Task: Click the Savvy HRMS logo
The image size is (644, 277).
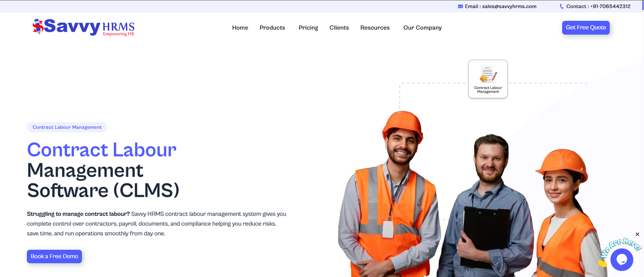Action: click(83, 27)
